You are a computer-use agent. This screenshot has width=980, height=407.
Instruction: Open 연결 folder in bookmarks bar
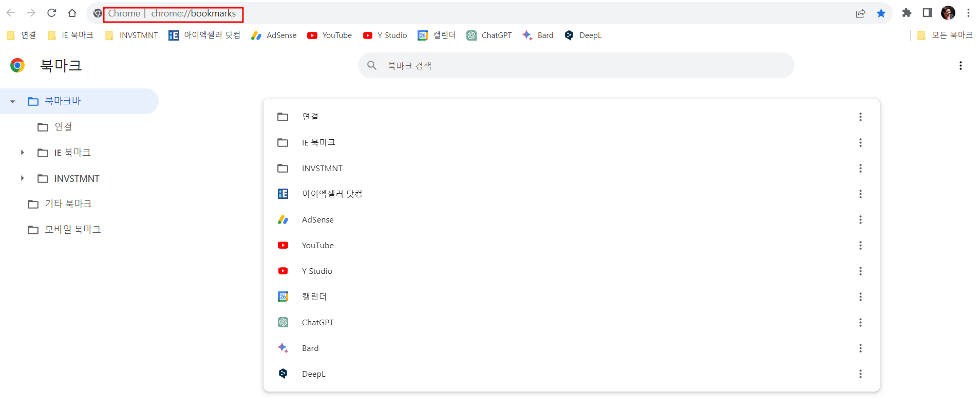pos(21,35)
